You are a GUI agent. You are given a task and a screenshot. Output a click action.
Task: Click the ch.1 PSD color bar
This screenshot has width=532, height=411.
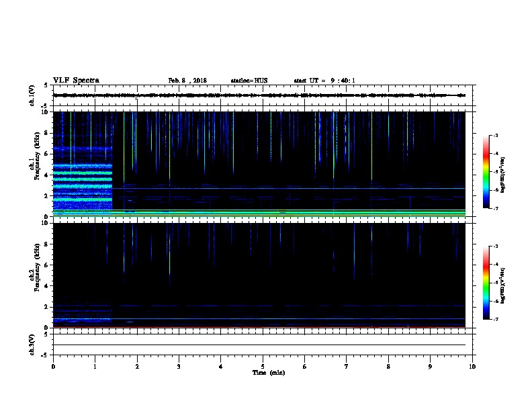(x=486, y=172)
